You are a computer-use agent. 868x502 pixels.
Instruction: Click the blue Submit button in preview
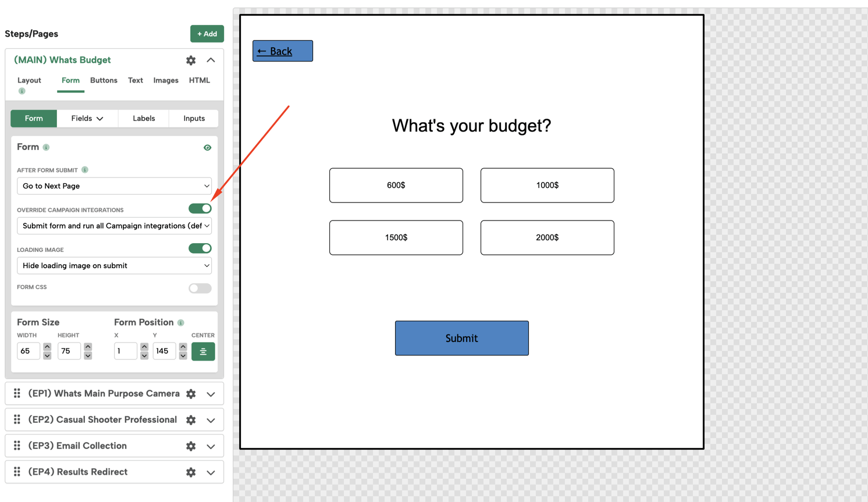point(461,338)
